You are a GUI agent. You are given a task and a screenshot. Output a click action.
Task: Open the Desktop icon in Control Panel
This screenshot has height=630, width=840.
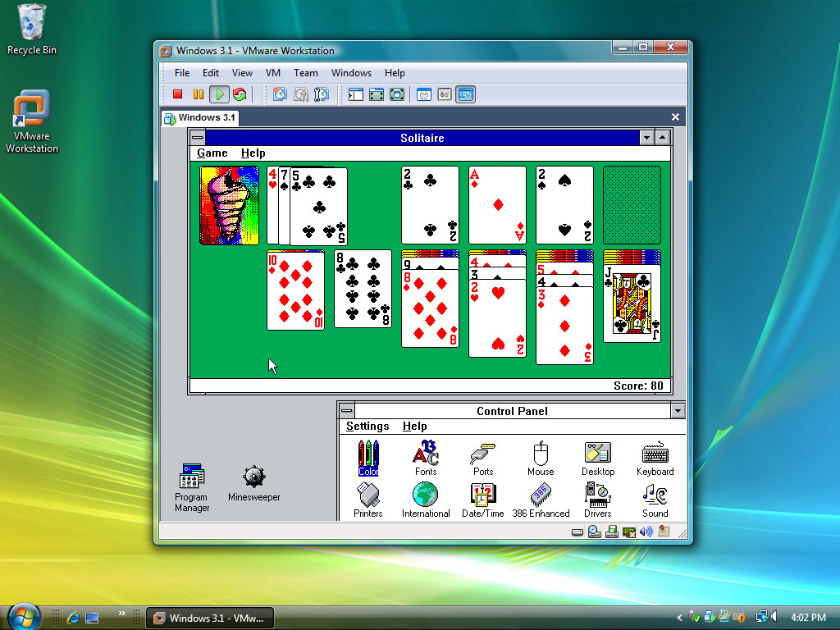[598, 458]
